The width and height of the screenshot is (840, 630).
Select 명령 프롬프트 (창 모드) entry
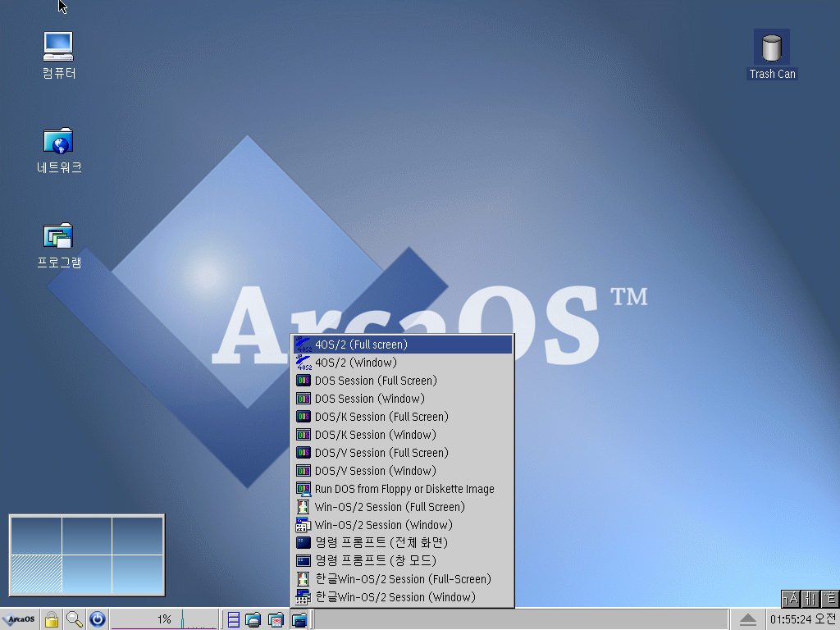[x=375, y=561]
